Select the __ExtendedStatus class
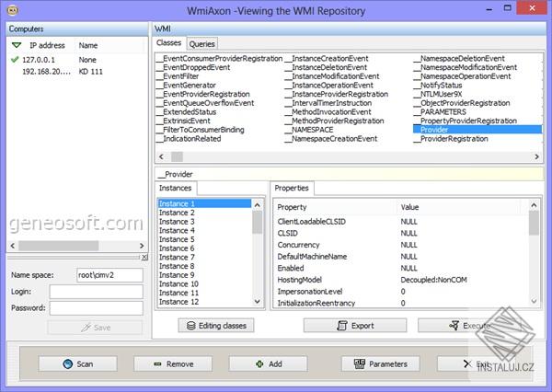 pyautogui.click(x=187, y=111)
